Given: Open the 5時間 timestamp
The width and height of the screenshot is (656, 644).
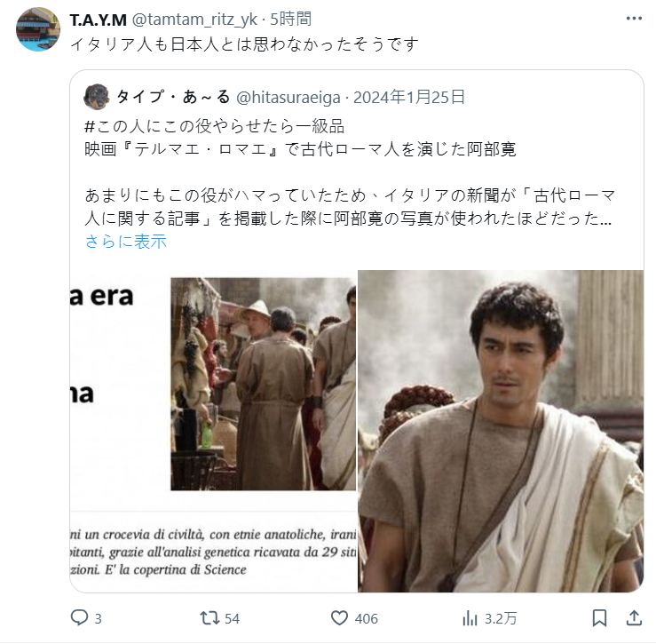Looking at the screenshot, I should click(x=291, y=20).
